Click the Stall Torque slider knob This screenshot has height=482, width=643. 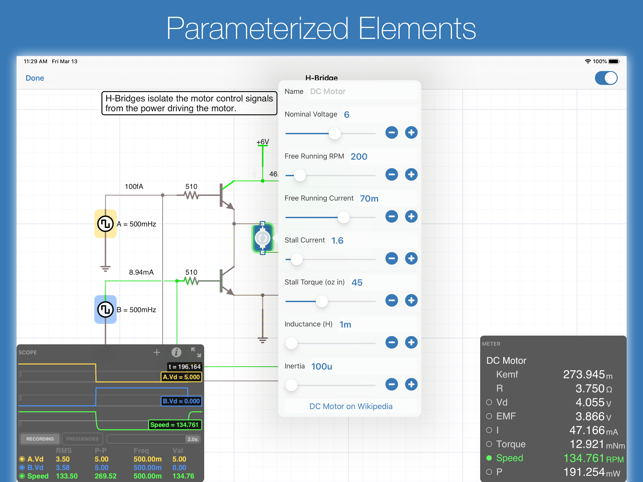coord(322,302)
